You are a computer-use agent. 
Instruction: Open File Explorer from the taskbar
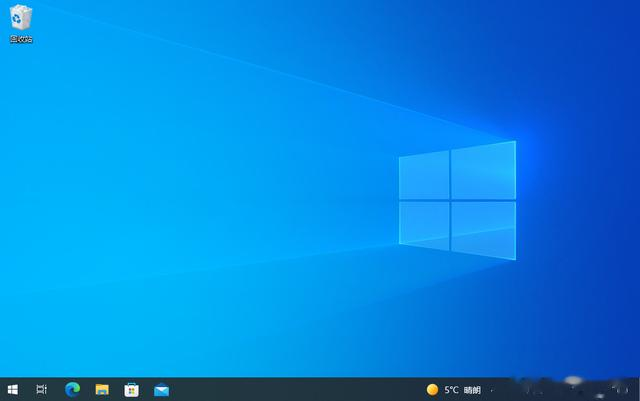coord(101,389)
